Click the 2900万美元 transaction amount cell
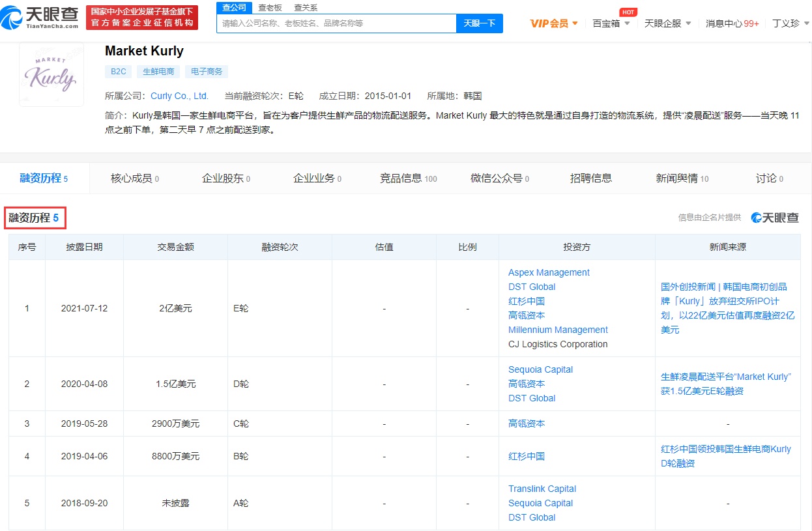The image size is (812, 531). tap(176, 423)
